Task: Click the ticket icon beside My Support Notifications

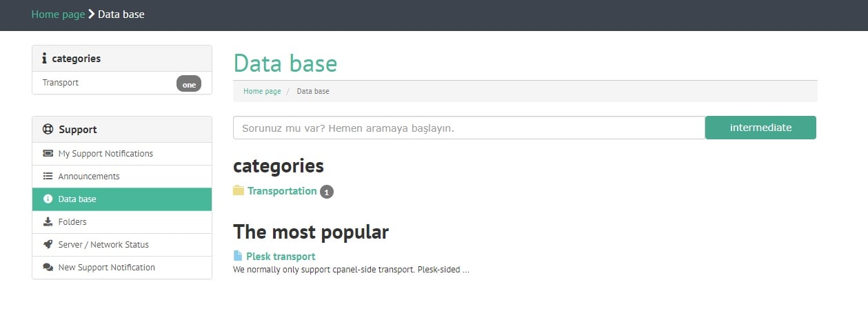Action: pos(48,153)
